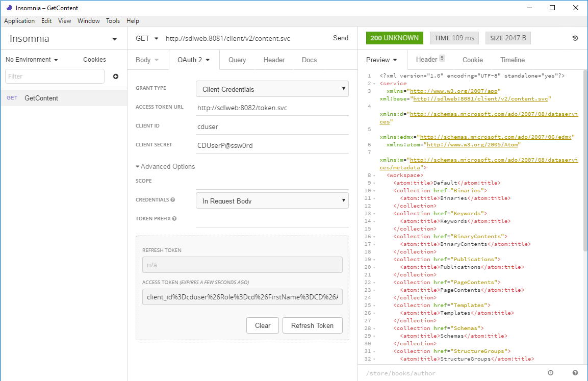Click the Refresh Token button

[312, 325]
